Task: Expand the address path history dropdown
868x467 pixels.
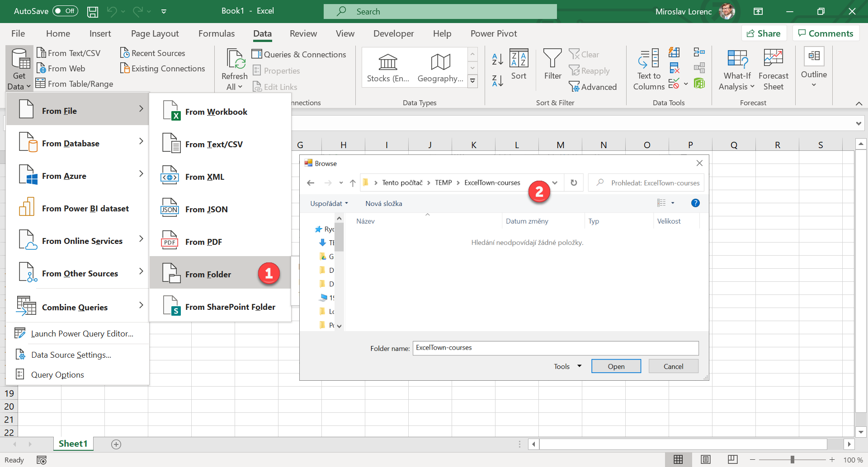Action: pos(555,182)
